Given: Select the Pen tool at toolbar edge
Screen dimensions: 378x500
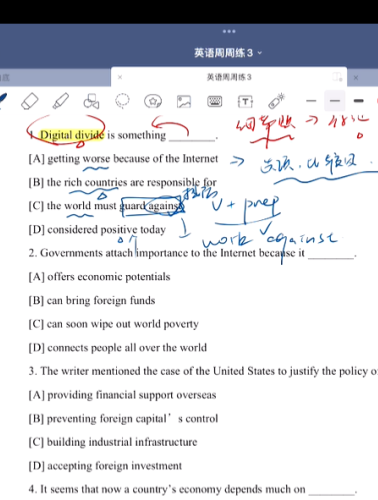Looking at the screenshot, I should click(x=3, y=101).
